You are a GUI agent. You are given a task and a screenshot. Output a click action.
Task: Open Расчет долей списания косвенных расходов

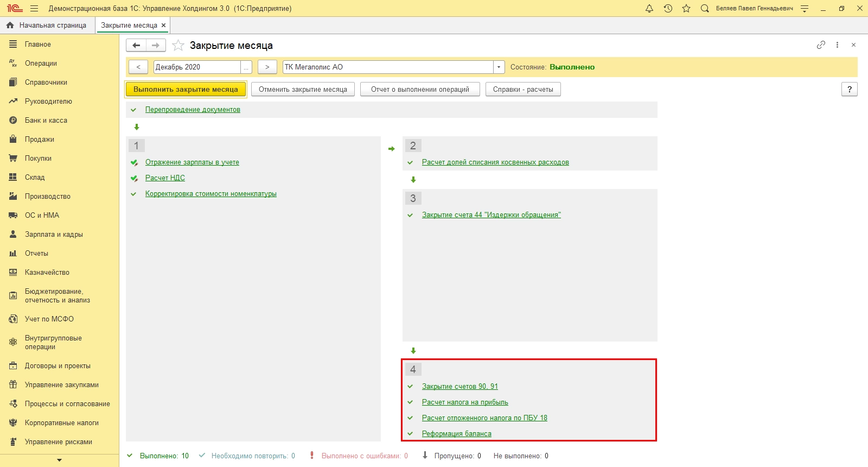pos(495,162)
